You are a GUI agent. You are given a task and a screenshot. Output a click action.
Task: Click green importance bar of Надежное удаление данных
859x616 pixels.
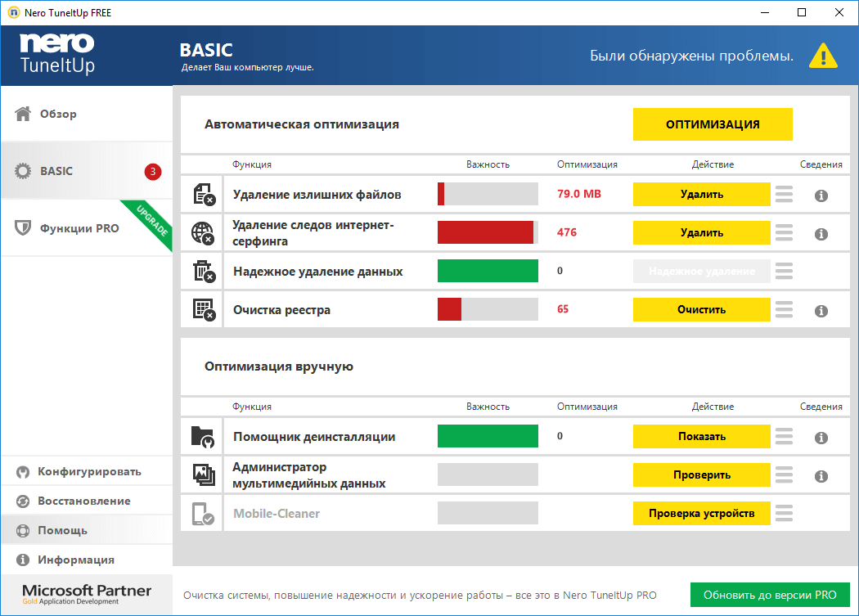click(x=488, y=271)
